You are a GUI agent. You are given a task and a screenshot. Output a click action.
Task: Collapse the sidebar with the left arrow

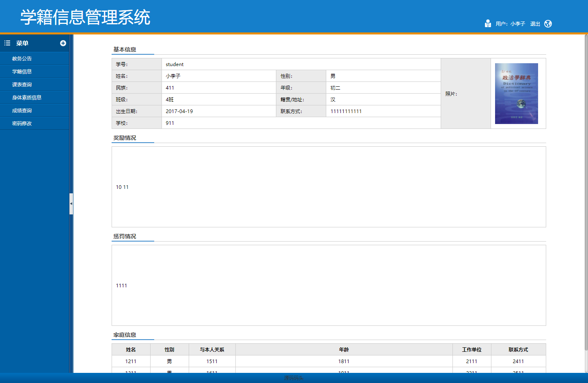pyautogui.click(x=71, y=204)
